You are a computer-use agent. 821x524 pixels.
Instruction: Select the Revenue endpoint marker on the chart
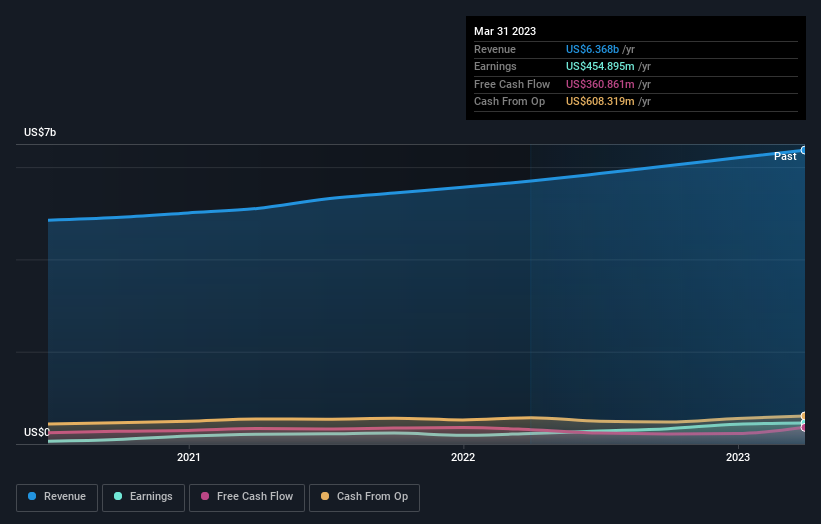pos(804,150)
